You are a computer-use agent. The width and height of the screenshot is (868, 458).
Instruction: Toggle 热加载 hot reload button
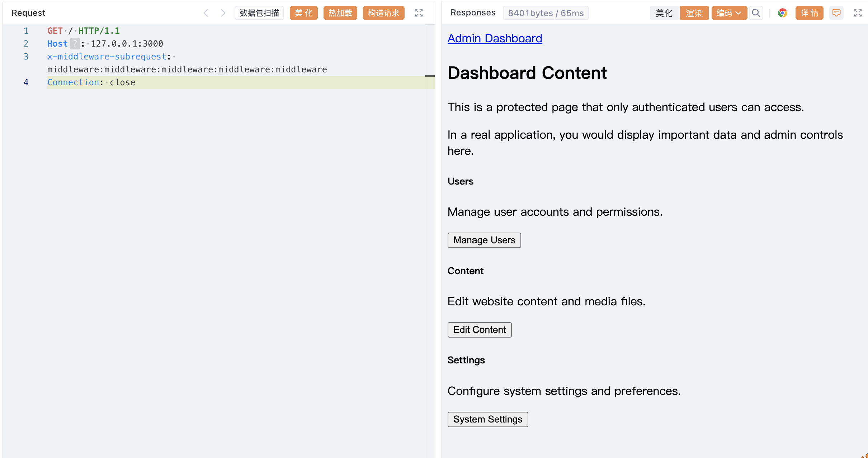pos(340,13)
